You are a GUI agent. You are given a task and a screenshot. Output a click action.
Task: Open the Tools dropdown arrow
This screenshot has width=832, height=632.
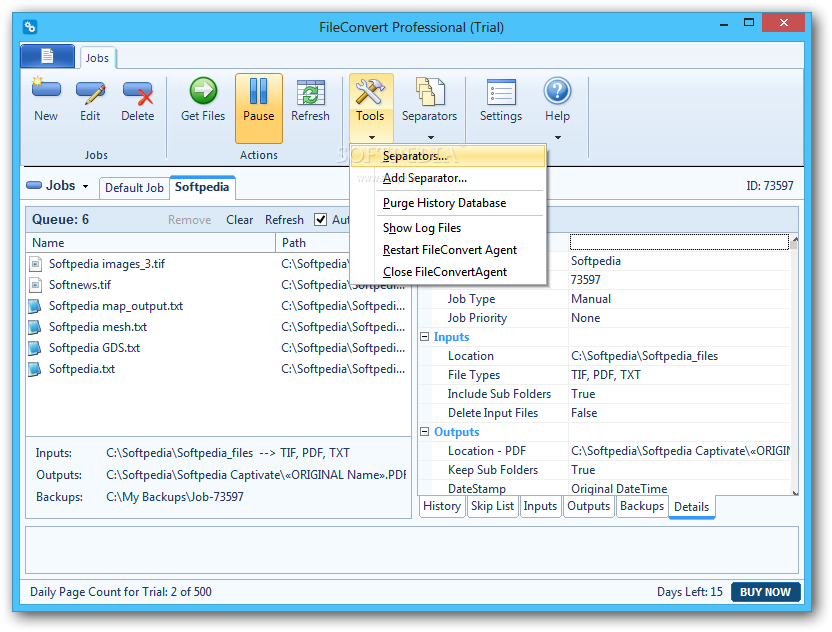pyautogui.click(x=371, y=137)
